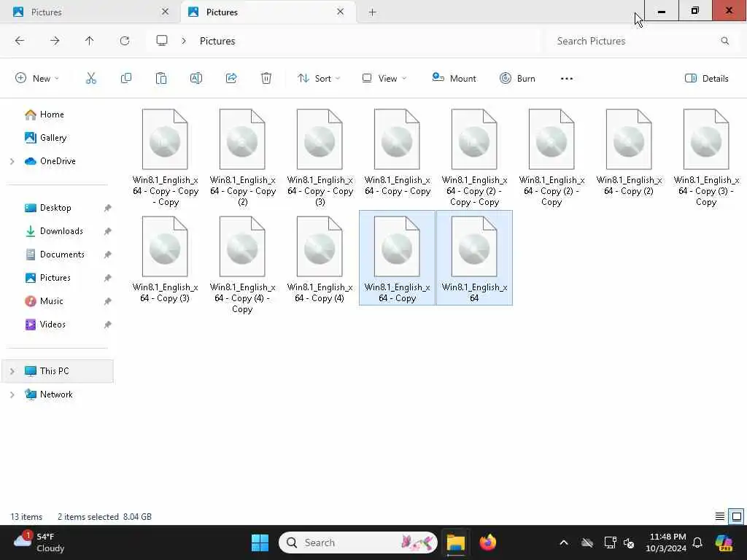Viewport: 747px width, 560px height.
Task: Expand the OneDrive tree node
Action: [x=12, y=161]
